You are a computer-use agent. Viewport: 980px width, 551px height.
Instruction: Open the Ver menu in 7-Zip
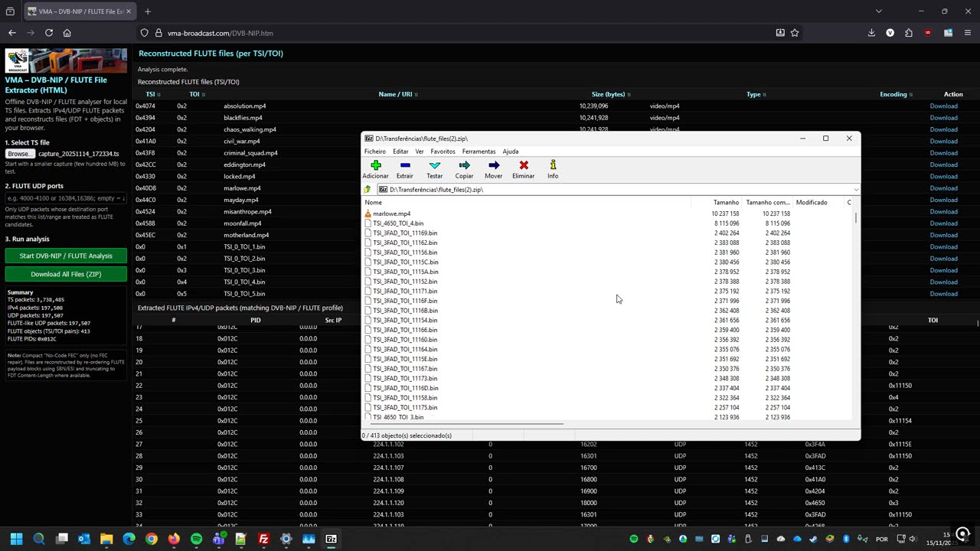(x=420, y=152)
